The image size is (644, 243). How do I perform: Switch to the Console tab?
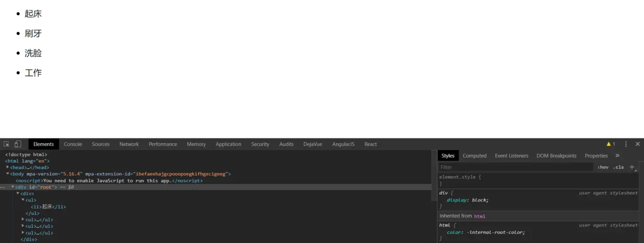tap(73, 144)
